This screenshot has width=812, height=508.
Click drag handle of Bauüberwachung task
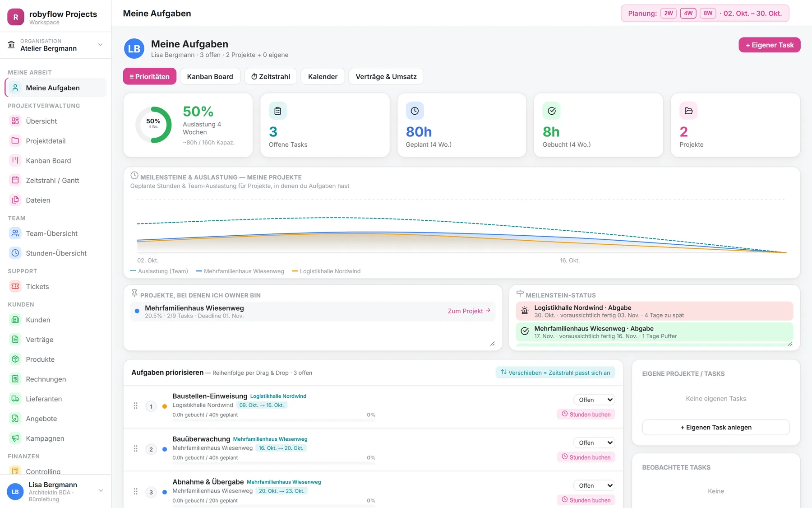[135, 449]
